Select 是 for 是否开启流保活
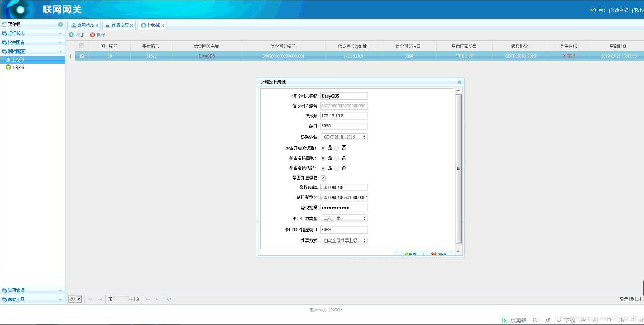Image resolution: width=644 pixels, height=325 pixels. tap(323, 148)
